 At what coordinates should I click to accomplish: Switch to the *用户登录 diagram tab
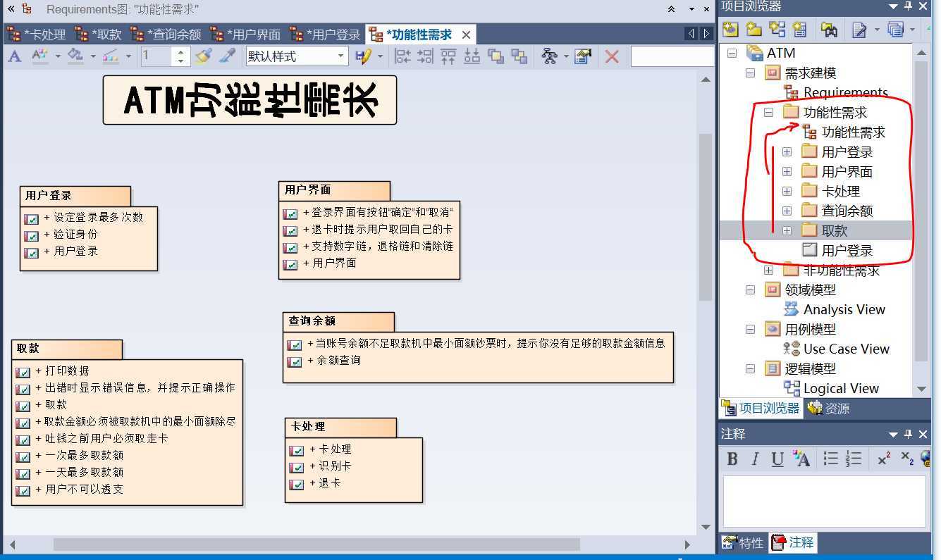325,35
